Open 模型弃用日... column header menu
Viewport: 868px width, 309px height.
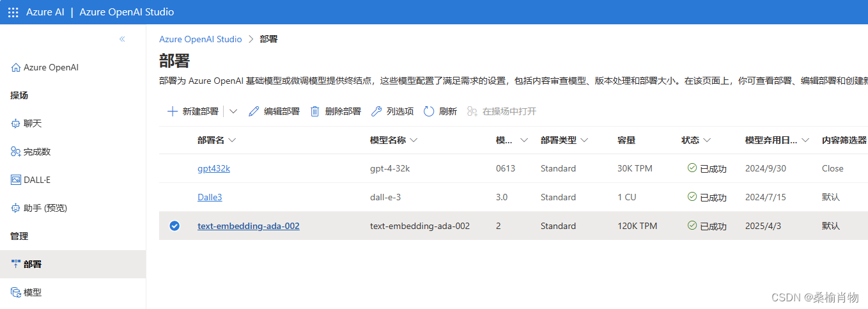tap(805, 140)
